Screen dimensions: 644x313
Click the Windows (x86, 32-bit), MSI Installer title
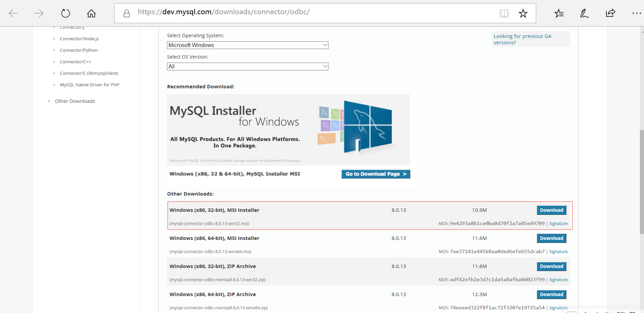214,210
